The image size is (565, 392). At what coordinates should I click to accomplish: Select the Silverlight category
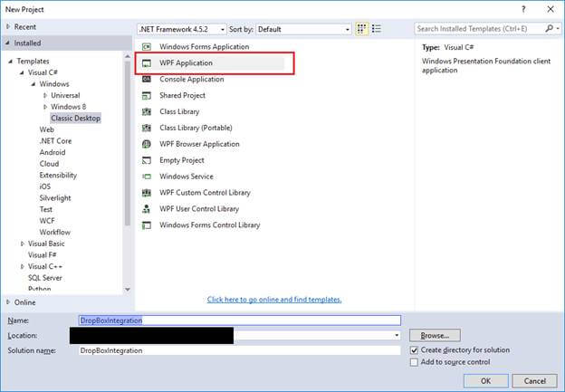click(55, 198)
